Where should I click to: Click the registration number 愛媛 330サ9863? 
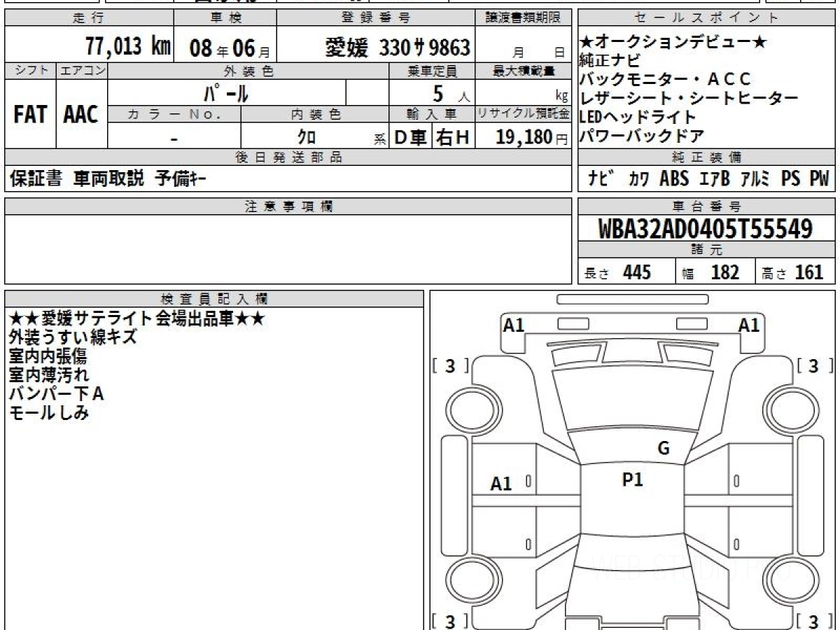(398, 48)
